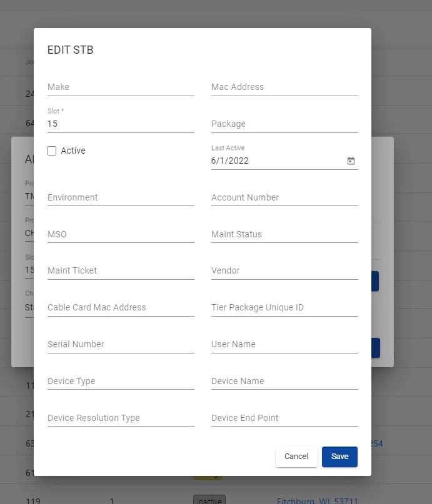
Task: Click the Mac Address input field
Action: click(x=284, y=87)
